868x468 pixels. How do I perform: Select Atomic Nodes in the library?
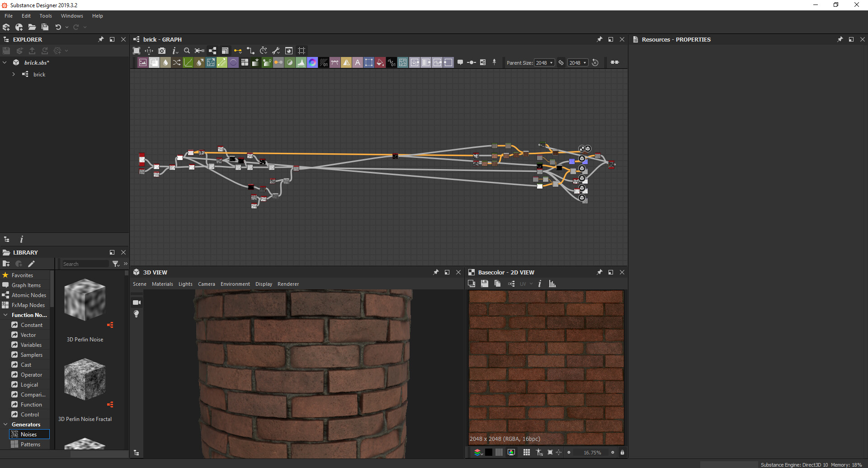point(28,295)
